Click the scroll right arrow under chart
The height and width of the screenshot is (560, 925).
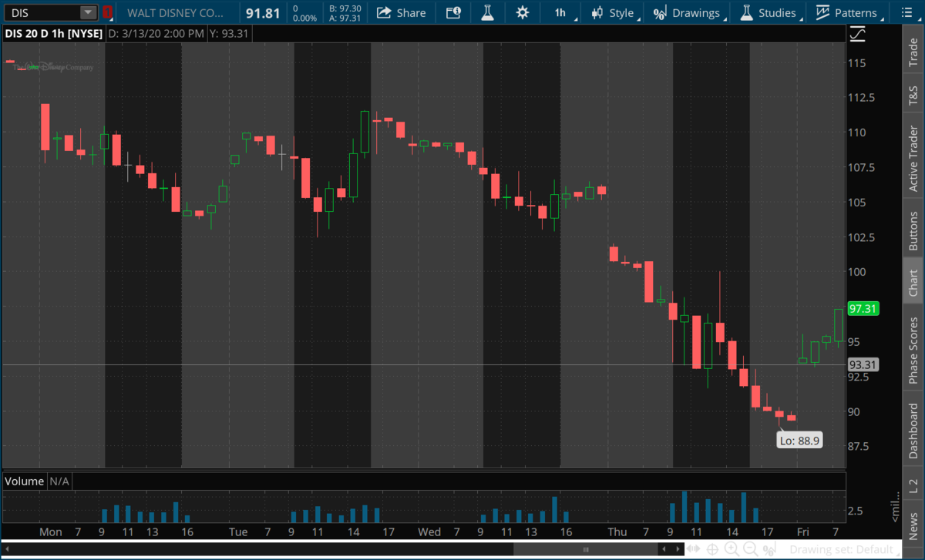click(678, 549)
